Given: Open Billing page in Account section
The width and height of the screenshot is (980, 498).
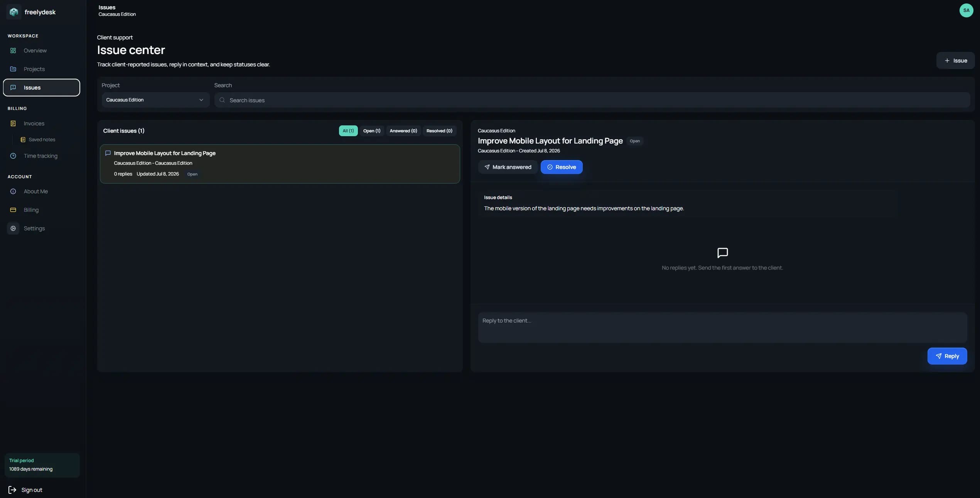Looking at the screenshot, I should pos(41,210).
